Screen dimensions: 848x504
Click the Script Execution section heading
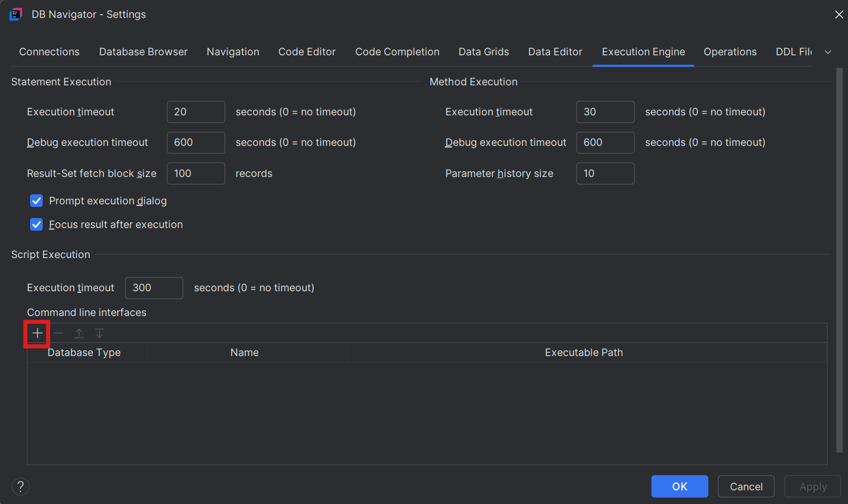[x=51, y=254]
